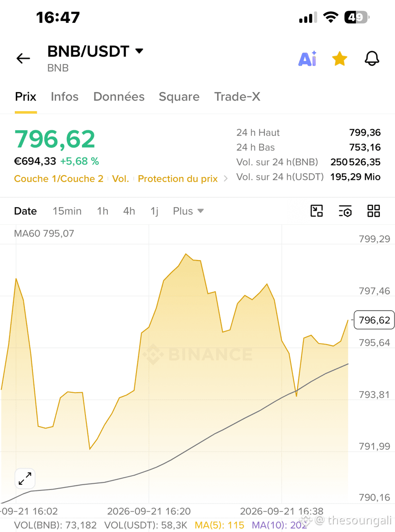Open the grid layout icon

point(374,211)
